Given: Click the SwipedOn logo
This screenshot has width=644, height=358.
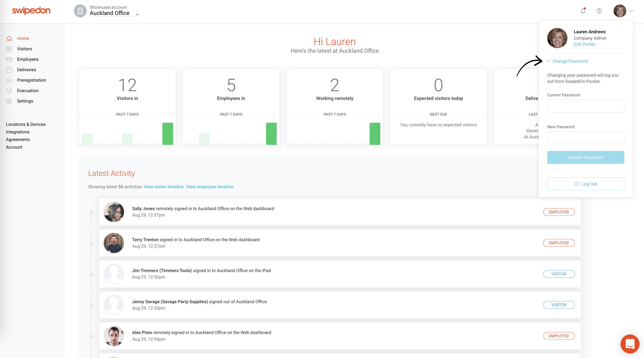Looking at the screenshot, I should click(31, 10).
